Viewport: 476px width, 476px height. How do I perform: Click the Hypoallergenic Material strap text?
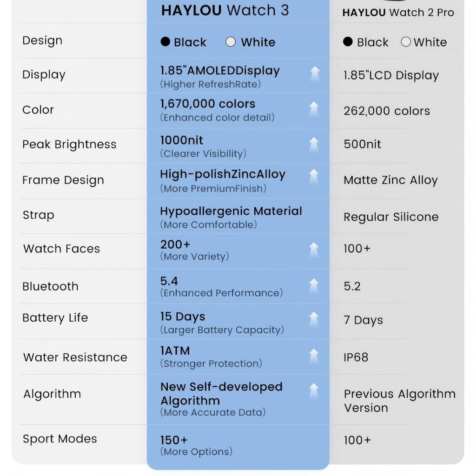point(231,212)
